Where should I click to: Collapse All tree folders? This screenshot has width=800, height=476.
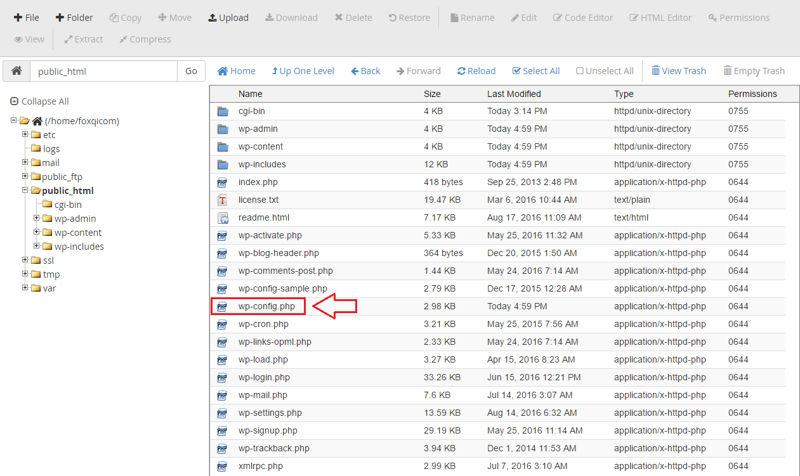tap(39, 101)
